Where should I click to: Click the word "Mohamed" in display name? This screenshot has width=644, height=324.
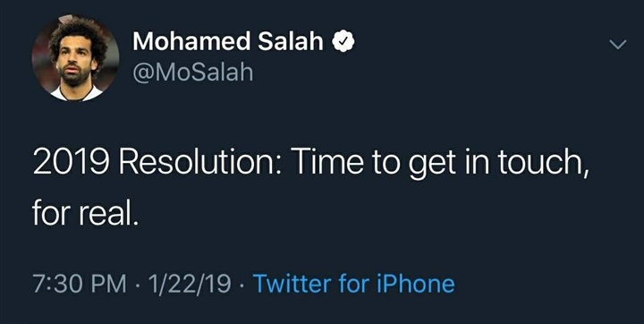tap(191, 41)
